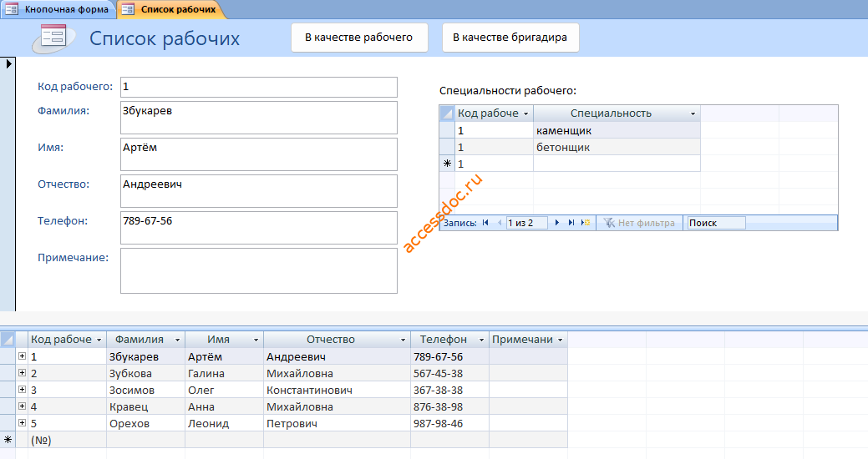This screenshot has width=868, height=459.
Task: Create new record via navigator star icon
Action: tap(586, 223)
